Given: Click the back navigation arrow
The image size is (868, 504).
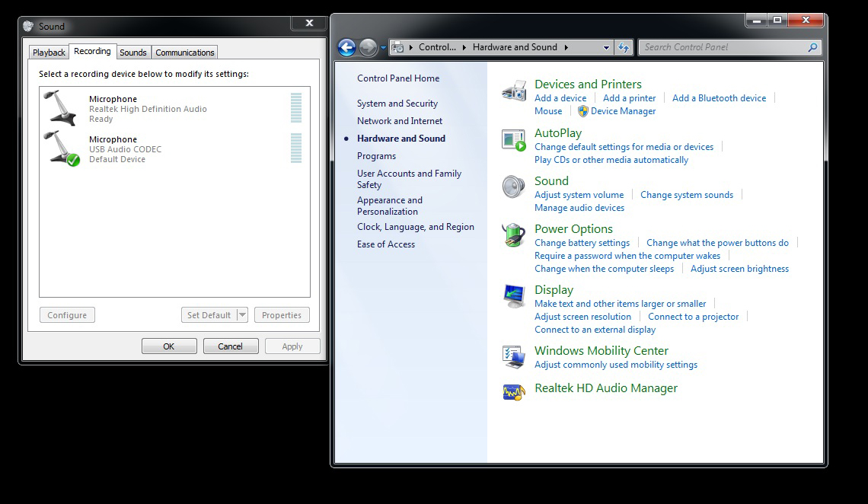Looking at the screenshot, I should (347, 47).
